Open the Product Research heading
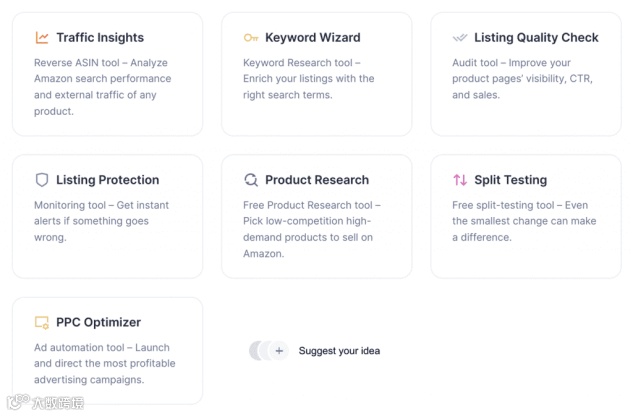The image size is (633, 416). click(x=317, y=180)
